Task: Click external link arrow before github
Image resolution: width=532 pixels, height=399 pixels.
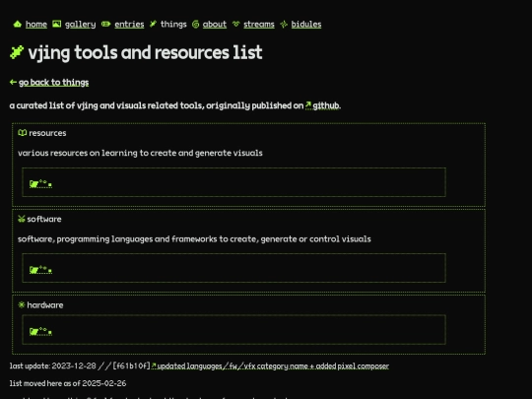Action: click(308, 105)
